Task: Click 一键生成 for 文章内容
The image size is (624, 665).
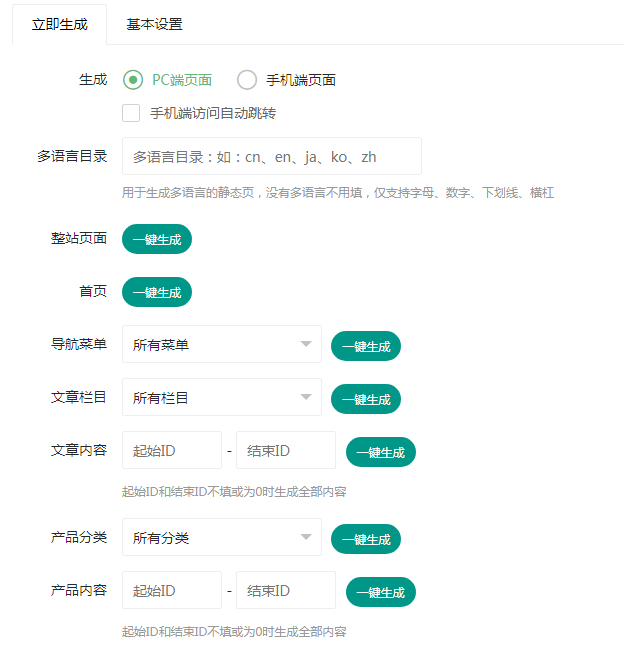Action: coord(381,452)
